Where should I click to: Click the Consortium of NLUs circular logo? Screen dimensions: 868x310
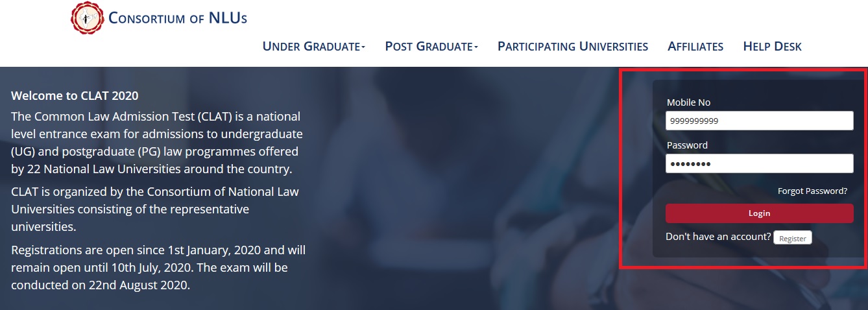[x=87, y=18]
